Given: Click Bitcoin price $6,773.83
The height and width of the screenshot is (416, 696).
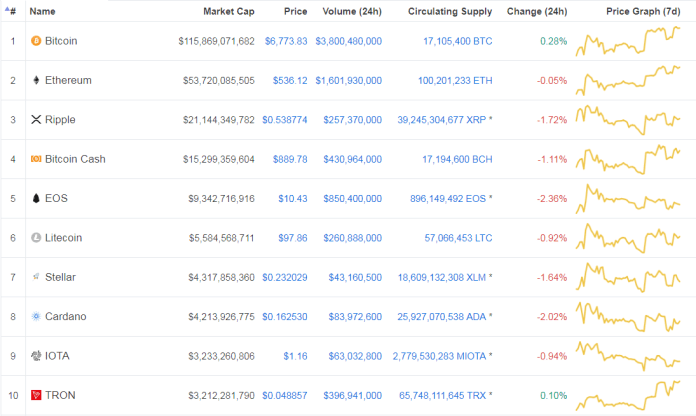Looking at the screenshot, I should [286, 41].
